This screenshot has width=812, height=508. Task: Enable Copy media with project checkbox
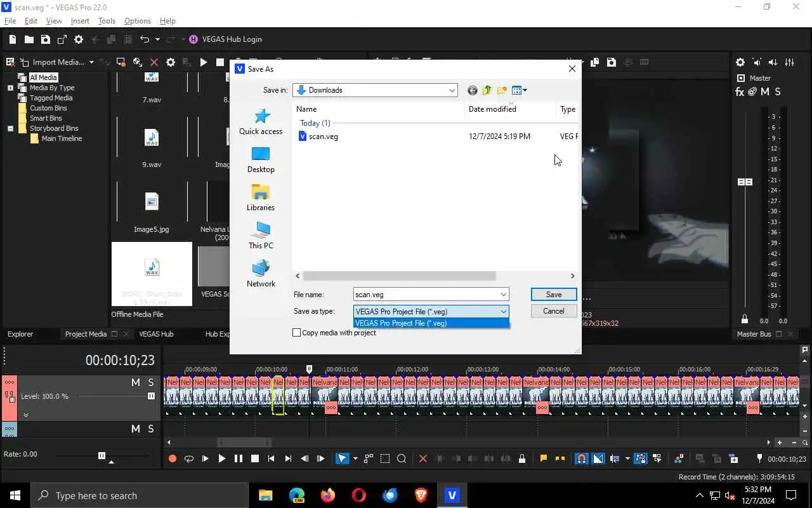coord(296,333)
